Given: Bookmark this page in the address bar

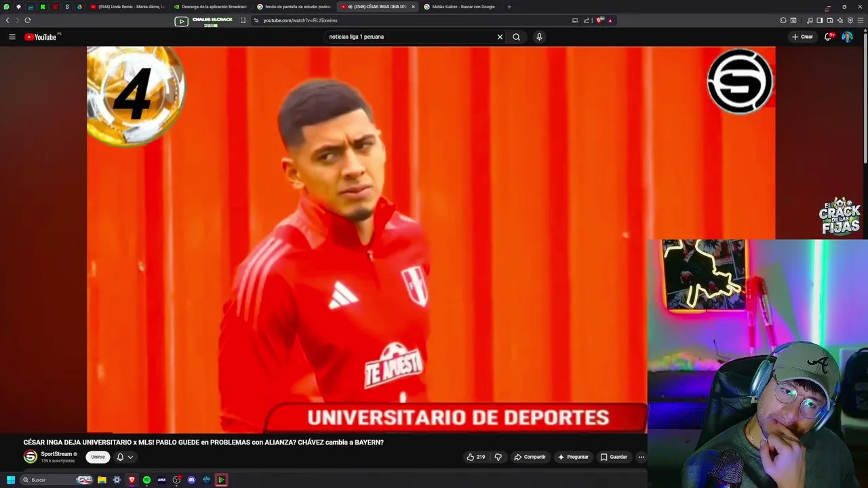Looking at the screenshot, I should 243,20.
